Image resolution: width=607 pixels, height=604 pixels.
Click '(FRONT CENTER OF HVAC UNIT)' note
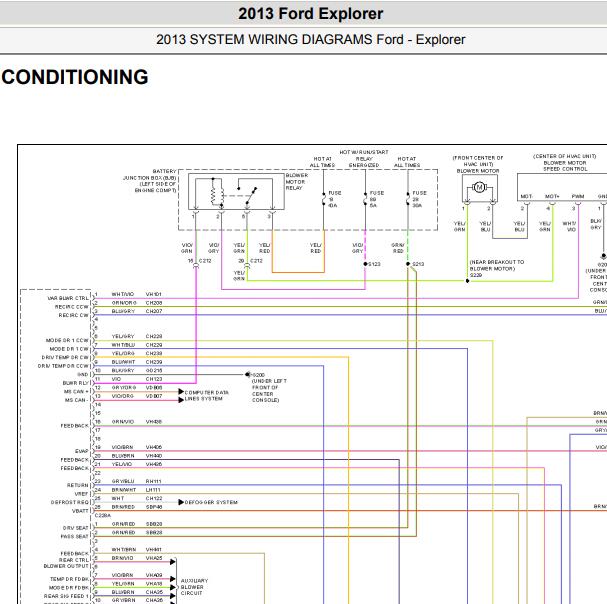tap(478, 161)
